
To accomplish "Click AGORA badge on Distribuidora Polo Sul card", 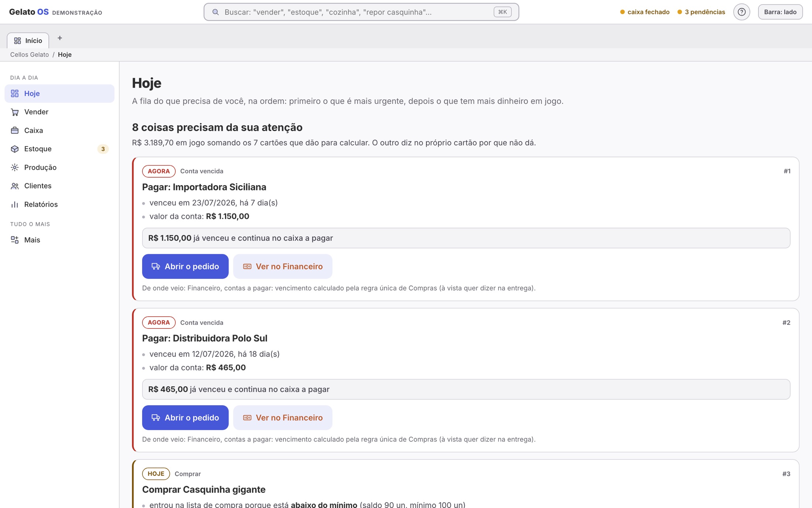I will point(159,323).
